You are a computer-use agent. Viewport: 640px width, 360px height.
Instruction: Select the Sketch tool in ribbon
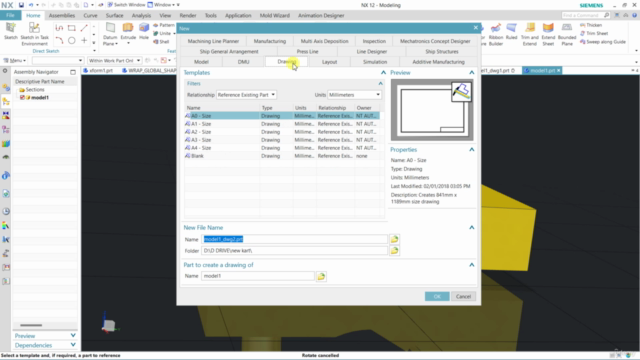coord(11,31)
